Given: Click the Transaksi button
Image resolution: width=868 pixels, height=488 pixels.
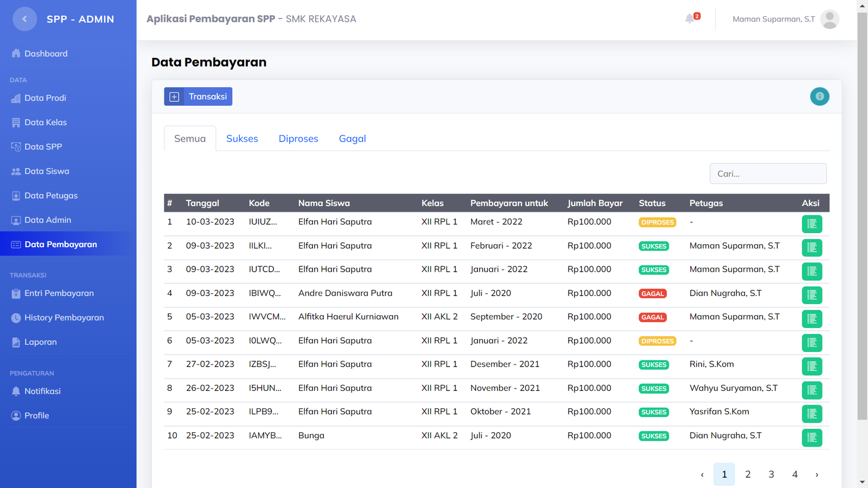Looking at the screenshot, I should 198,97.
